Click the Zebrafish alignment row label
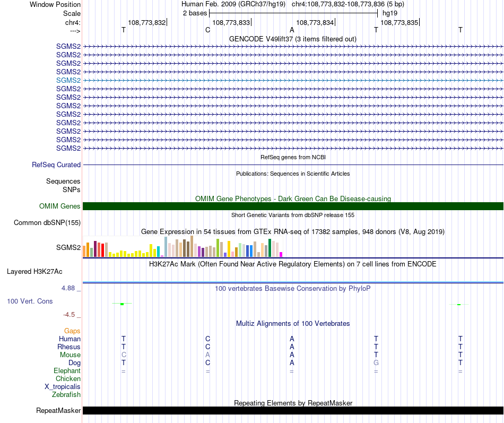 tap(66, 394)
